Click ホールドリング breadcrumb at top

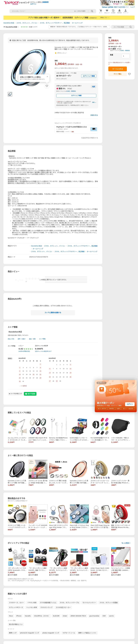pyautogui.click(x=77, y=23)
